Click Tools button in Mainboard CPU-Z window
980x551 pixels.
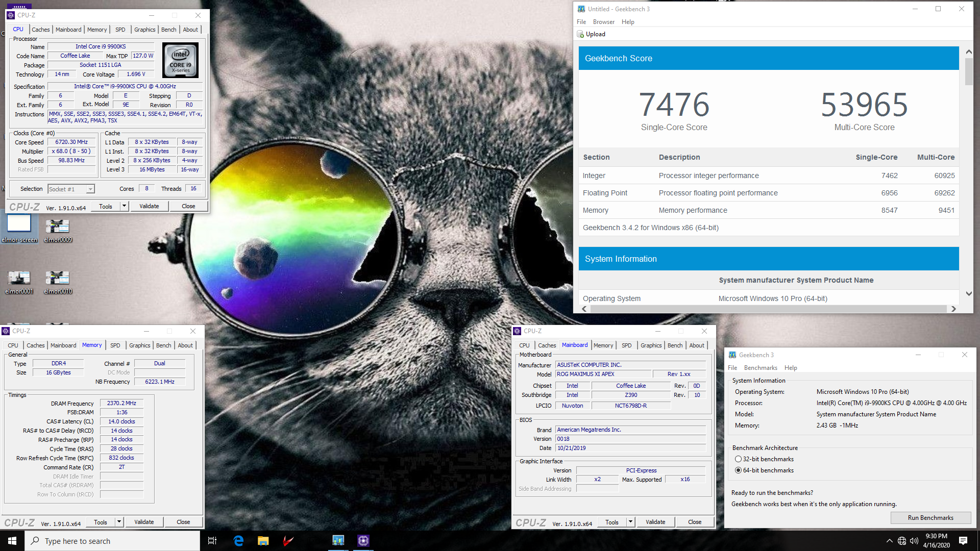click(x=612, y=522)
